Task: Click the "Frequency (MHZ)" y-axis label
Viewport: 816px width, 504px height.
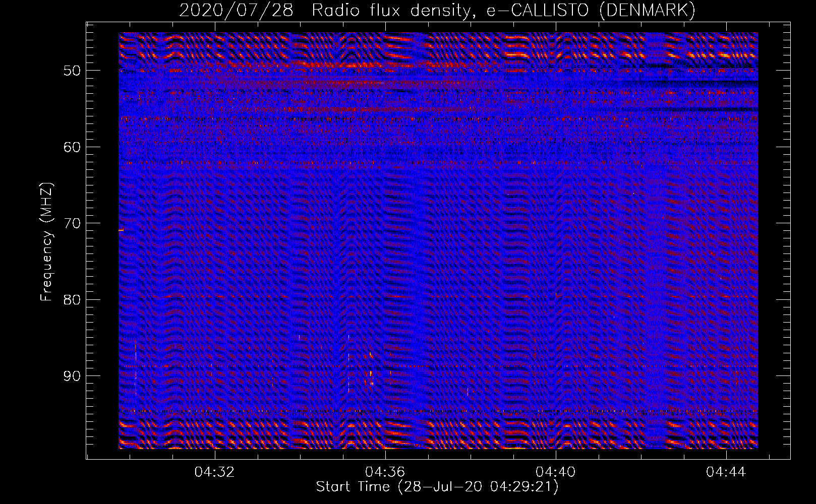Action: [x=46, y=242]
